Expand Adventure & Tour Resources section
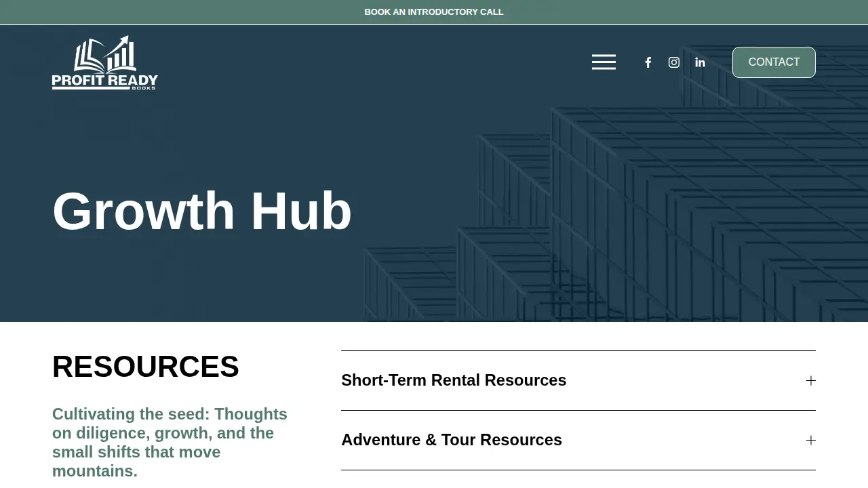This screenshot has width=868, height=488. click(x=578, y=440)
